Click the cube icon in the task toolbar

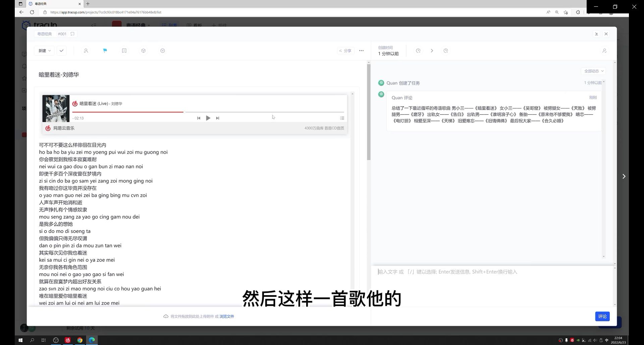click(x=143, y=51)
